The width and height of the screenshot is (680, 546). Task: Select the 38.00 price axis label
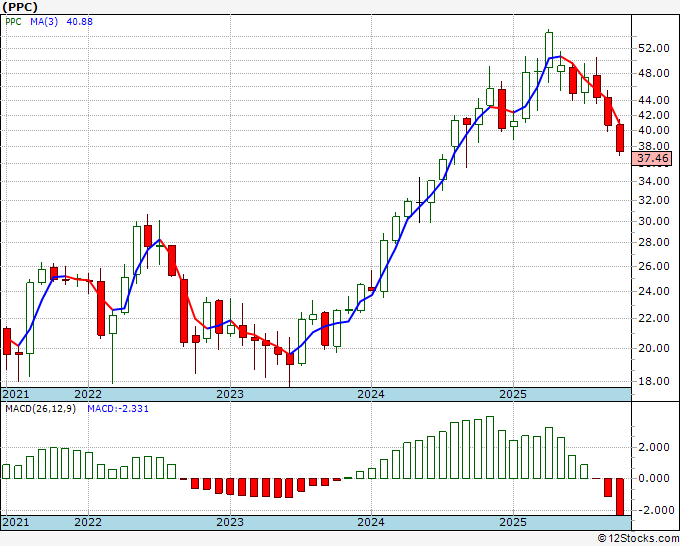(653, 146)
